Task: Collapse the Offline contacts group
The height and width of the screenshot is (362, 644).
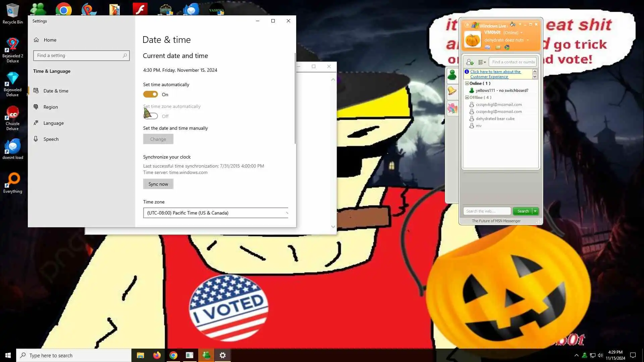Action: coord(467,98)
